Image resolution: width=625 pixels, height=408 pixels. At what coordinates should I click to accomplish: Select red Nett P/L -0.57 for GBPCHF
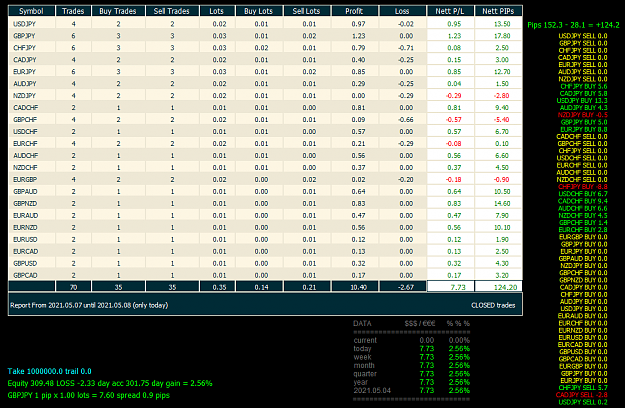click(x=453, y=120)
